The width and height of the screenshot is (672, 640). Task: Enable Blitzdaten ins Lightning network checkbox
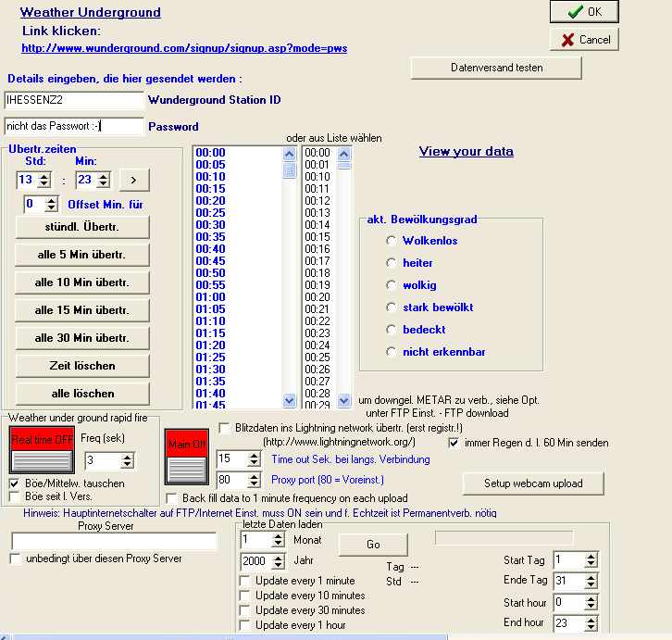[x=224, y=428]
